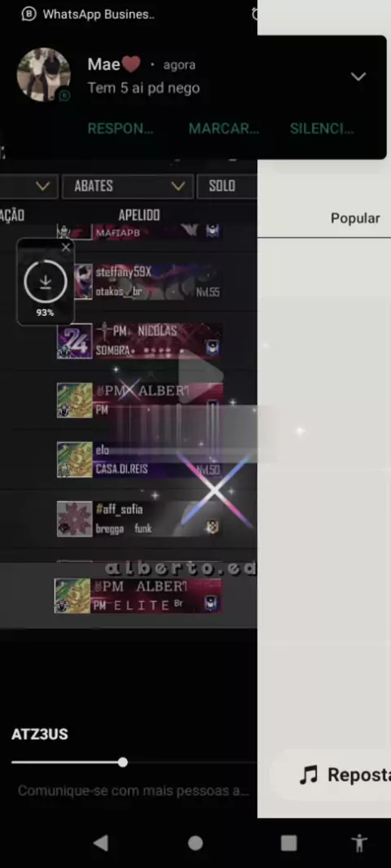Open the ATZ3US username profile

pos(39,734)
